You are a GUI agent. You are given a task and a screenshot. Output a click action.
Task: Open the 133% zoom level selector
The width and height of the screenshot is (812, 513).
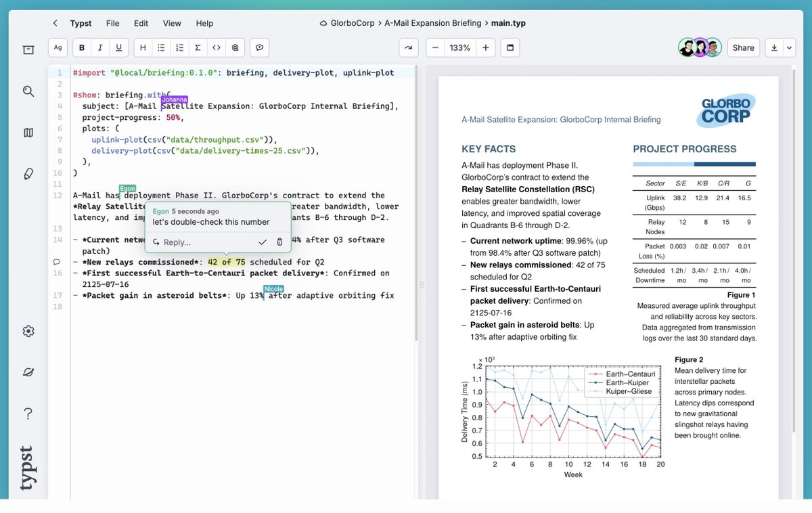tap(459, 48)
